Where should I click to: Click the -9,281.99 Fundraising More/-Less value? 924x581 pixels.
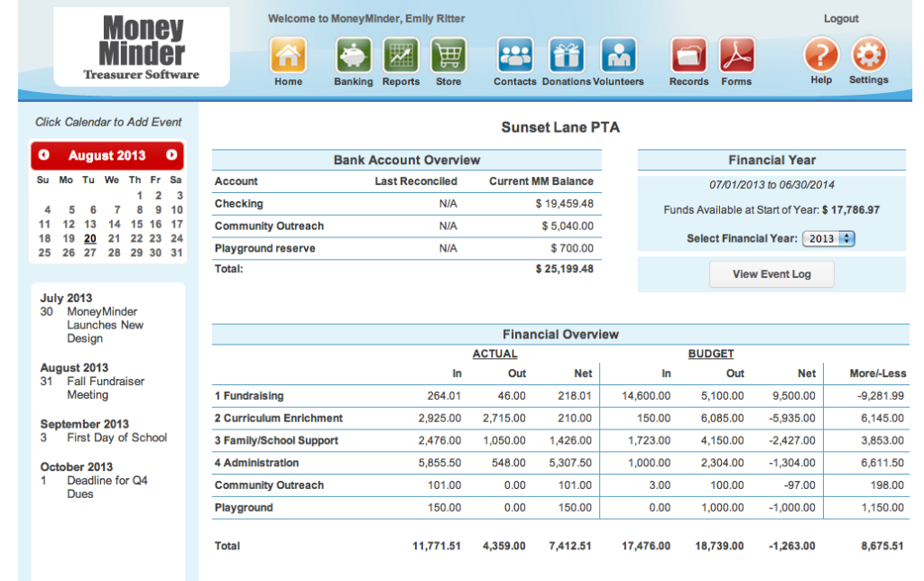881,396
